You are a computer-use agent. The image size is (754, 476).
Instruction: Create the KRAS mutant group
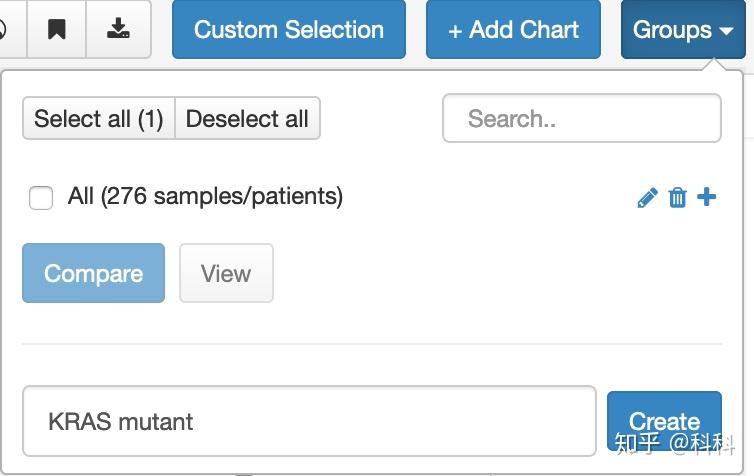coord(664,421)
